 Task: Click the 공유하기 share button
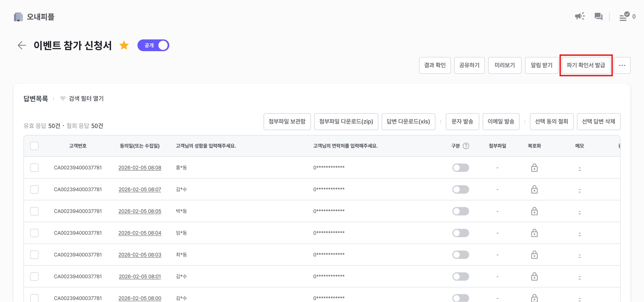click(x=469, y=65)
